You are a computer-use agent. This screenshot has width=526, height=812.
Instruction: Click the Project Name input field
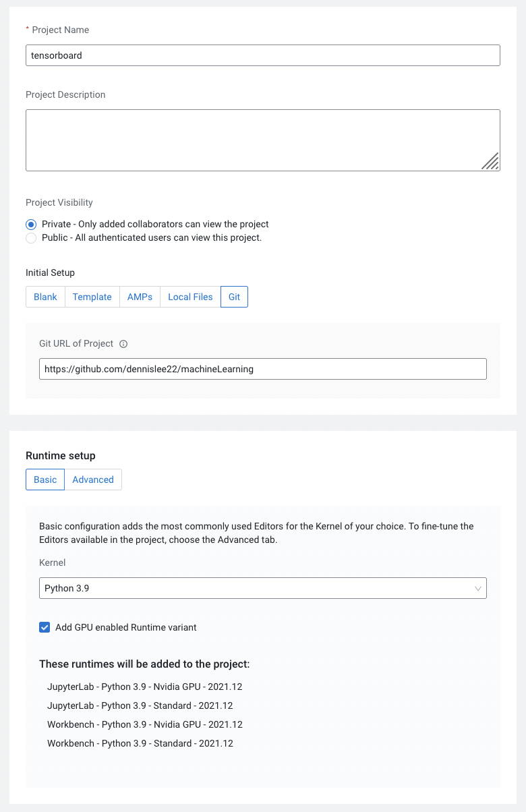pos(262,55)
